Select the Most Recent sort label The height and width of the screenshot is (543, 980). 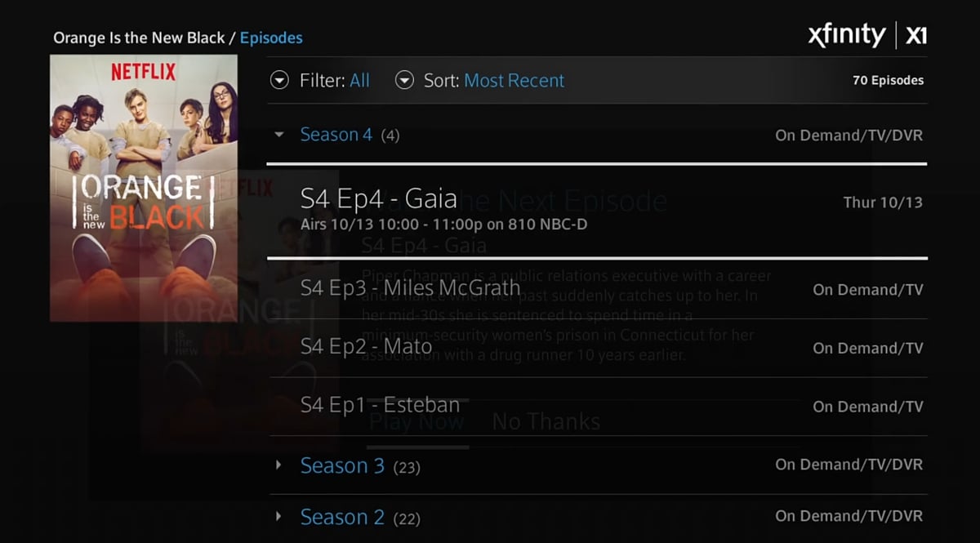(514, 80)
